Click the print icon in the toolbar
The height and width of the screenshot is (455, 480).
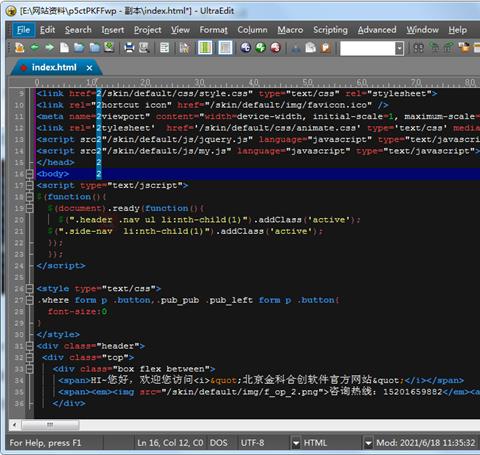coord(129,48)
